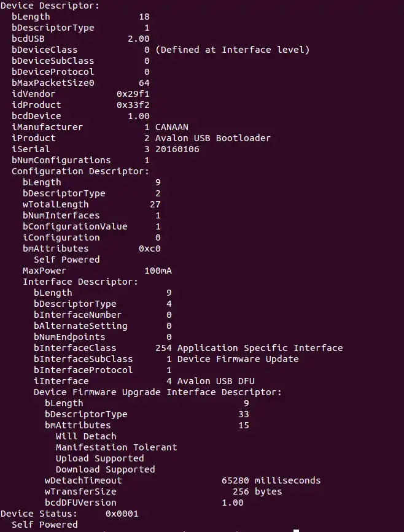Click the "Device Descriptor:" heading line
This screenshot has height=532, width=404.
[x=50, y=6]
